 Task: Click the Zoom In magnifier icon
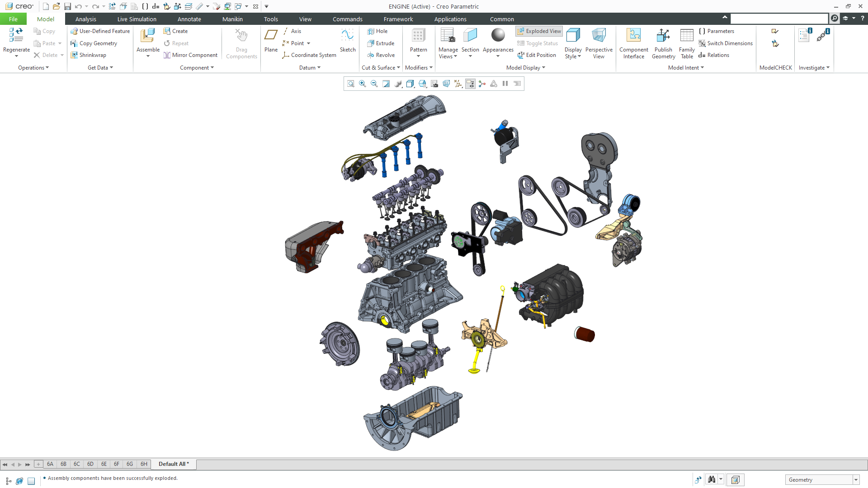[362, 84]
